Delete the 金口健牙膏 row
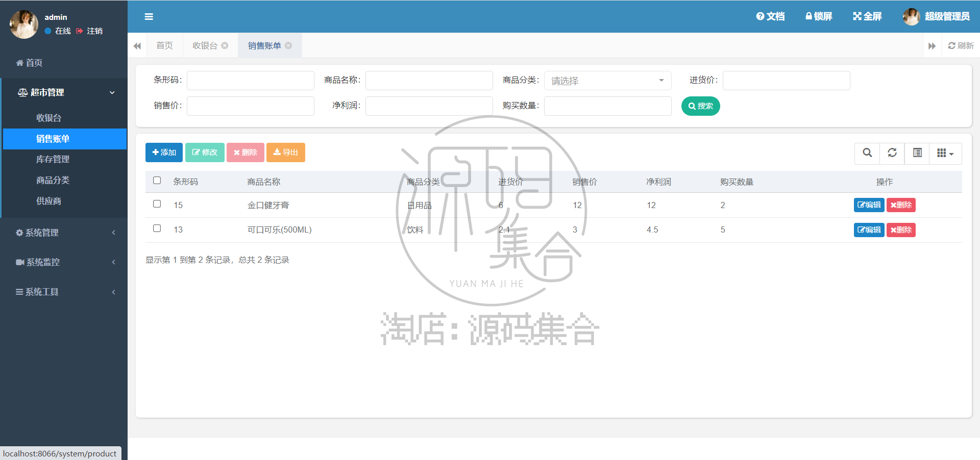980x460 pixels. click(901, 205)
